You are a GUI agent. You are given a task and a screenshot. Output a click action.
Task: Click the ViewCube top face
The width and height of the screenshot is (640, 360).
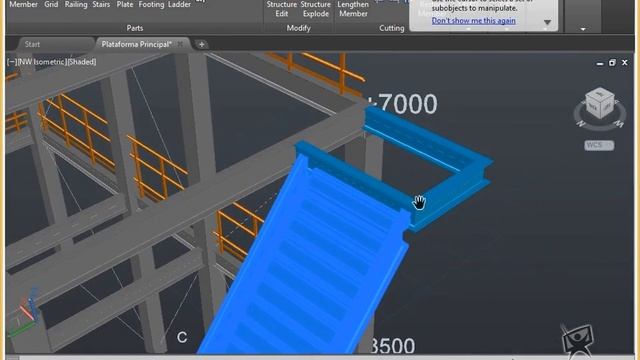600,94
